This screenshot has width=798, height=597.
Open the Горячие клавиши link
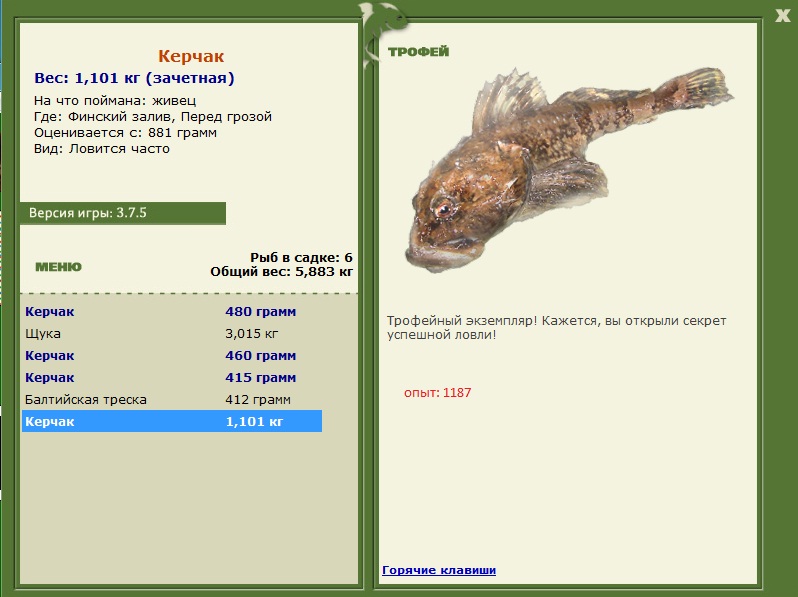coord(439,570)
